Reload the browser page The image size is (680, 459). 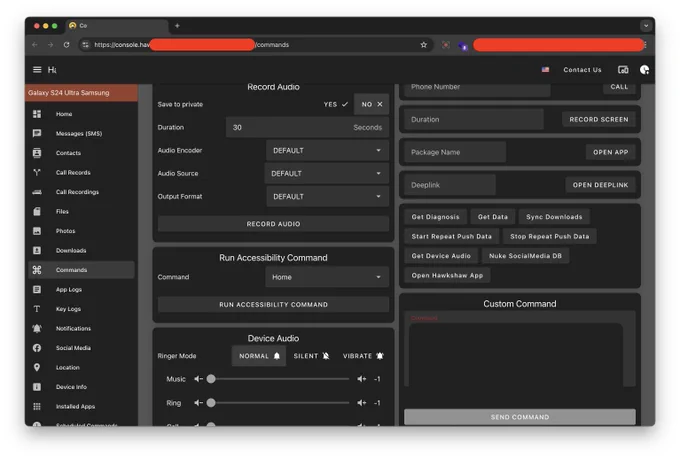coord(66,45)
